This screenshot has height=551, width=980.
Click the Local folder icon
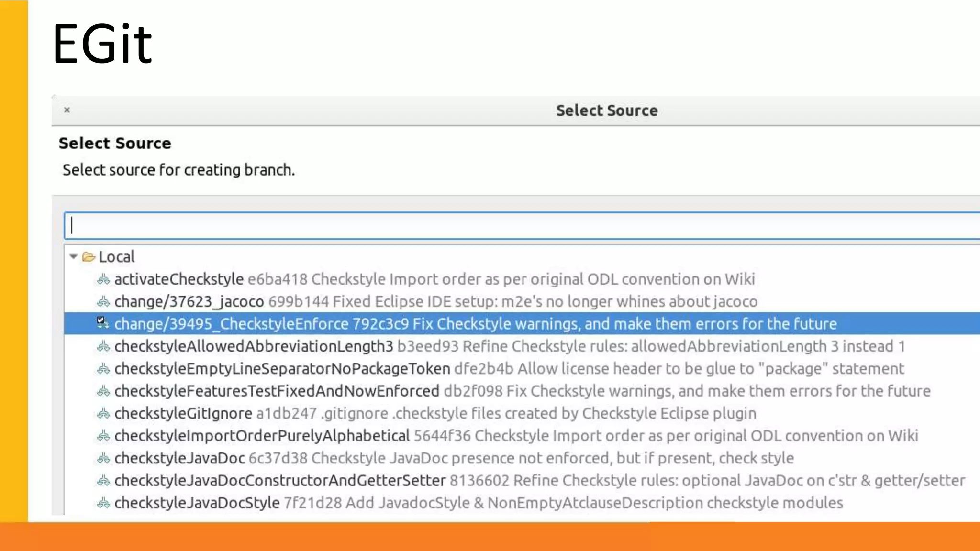click(x=89, y=257)
